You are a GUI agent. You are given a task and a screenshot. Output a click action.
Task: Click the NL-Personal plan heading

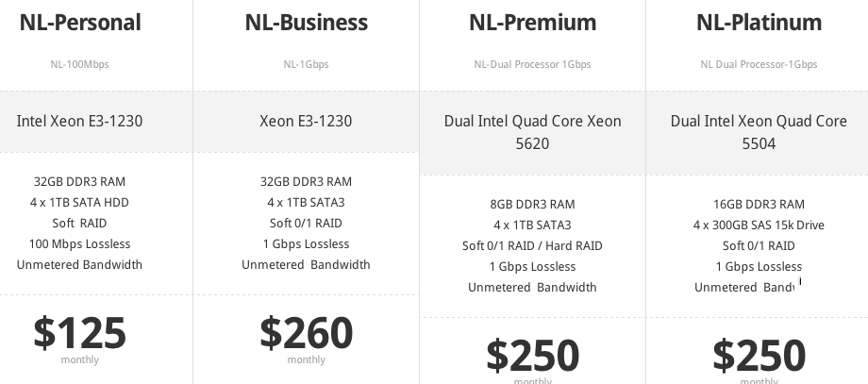pyautogui.click(x=80, y=22)
